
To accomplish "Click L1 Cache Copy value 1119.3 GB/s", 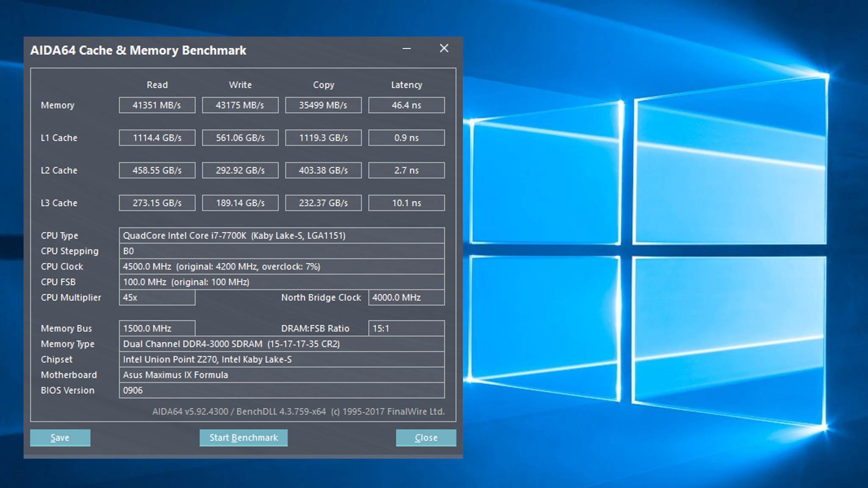I will click(323, 138).
